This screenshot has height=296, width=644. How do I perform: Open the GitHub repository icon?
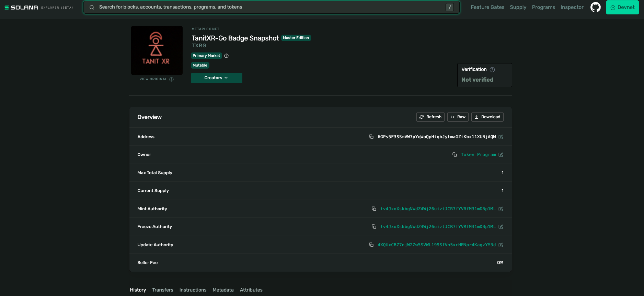pos(596,7)
